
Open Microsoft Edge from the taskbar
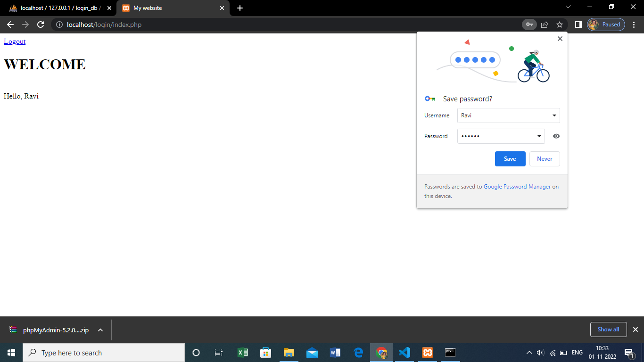point(358,352)
